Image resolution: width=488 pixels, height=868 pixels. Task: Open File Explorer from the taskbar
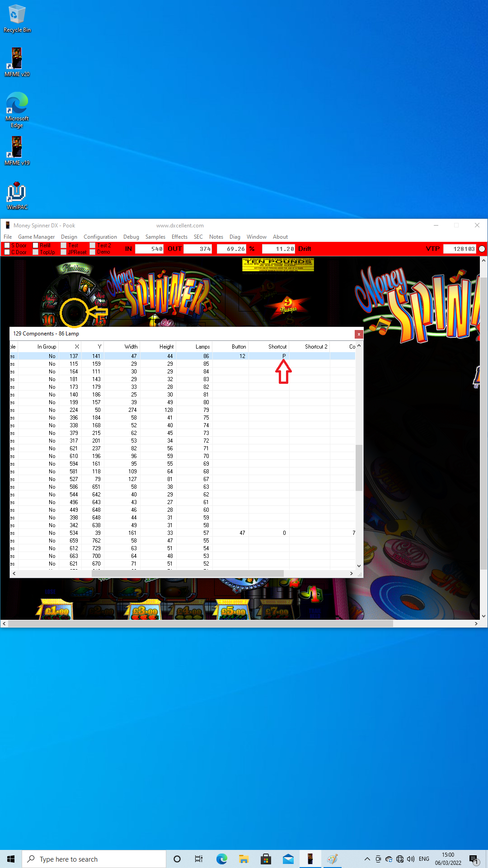pyautogui.click(x=244, y=859)
